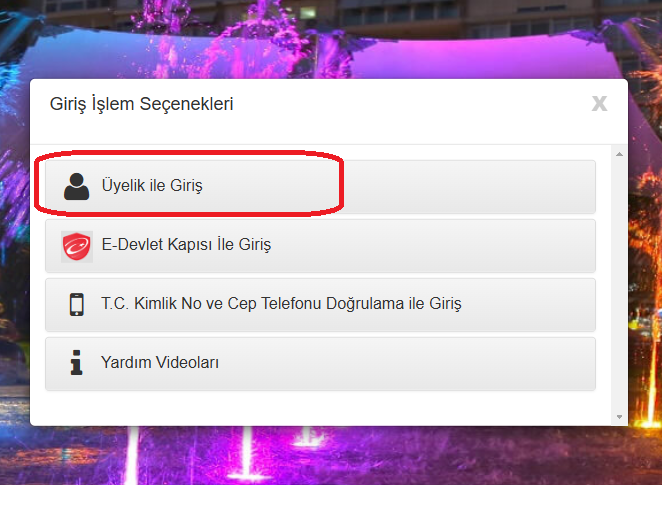Click the dialog's vertical scrollbar track
The width and height of the screenshot is (662, 506).
[x=619, y=285]
